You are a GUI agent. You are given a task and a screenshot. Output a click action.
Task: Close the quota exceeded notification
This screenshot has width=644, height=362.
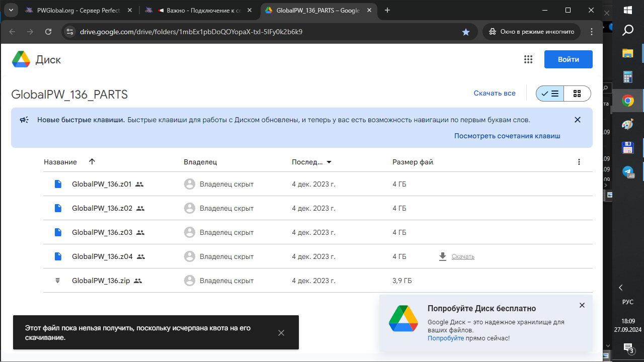(x=281, y=333)
